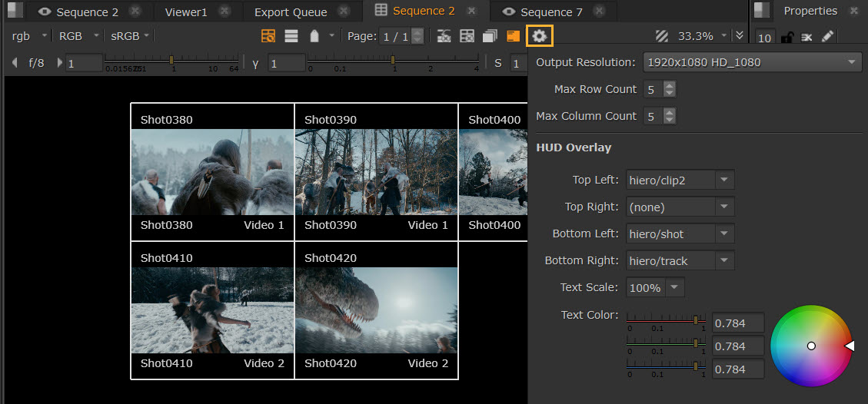868x404 pixels.
Task: Close the Sequence 7 tab
Action: tap(600, 11)
